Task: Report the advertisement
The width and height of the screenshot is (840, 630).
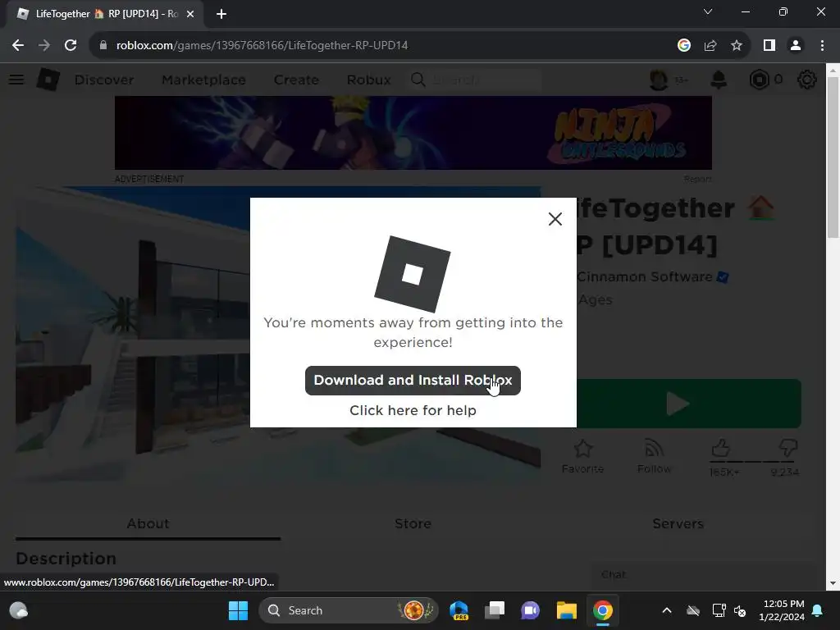Action: pos(697,179)
